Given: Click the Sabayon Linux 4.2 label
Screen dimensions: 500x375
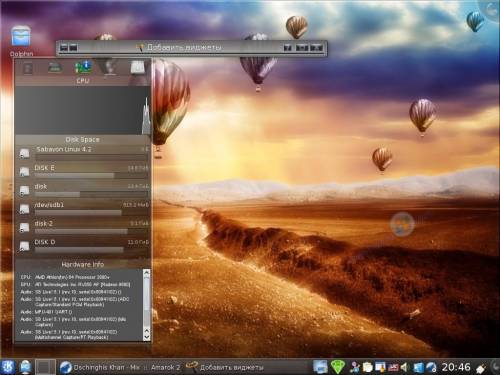Looking at the screenshot, I should 64,149.
